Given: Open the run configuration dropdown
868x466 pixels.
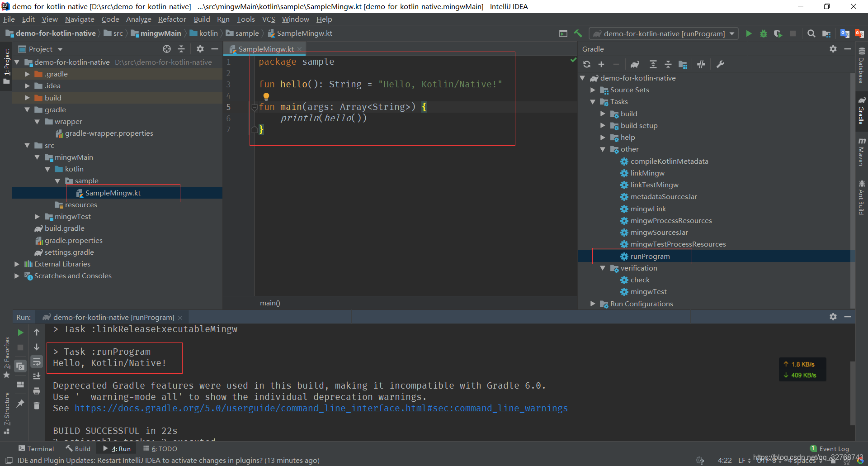Looking at the screenshot, I should 664,33.
